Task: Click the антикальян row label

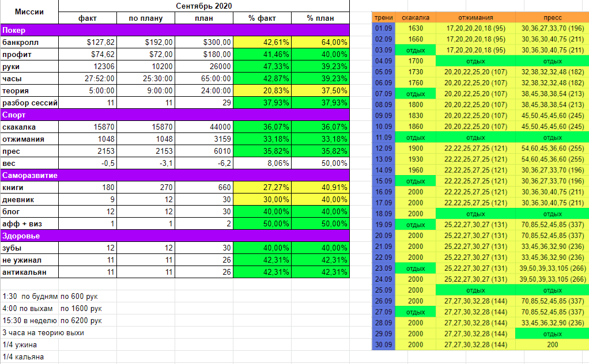Action: pos(29,272)
